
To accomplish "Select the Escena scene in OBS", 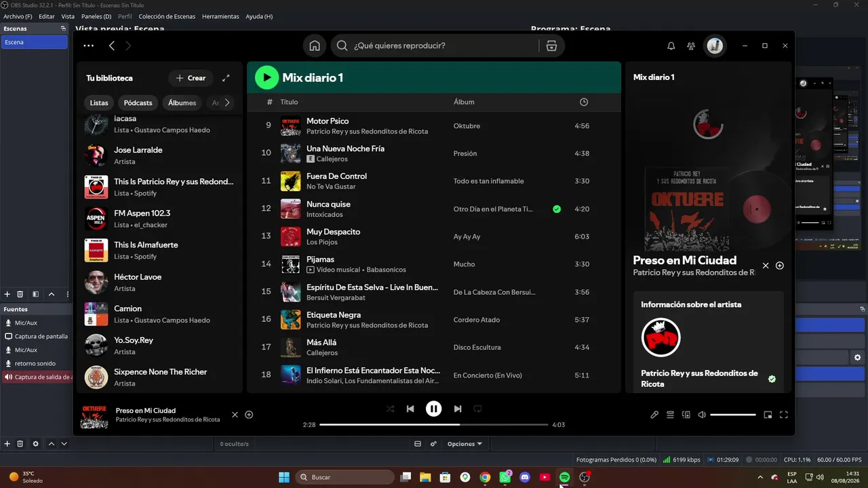I will (34, 42).
